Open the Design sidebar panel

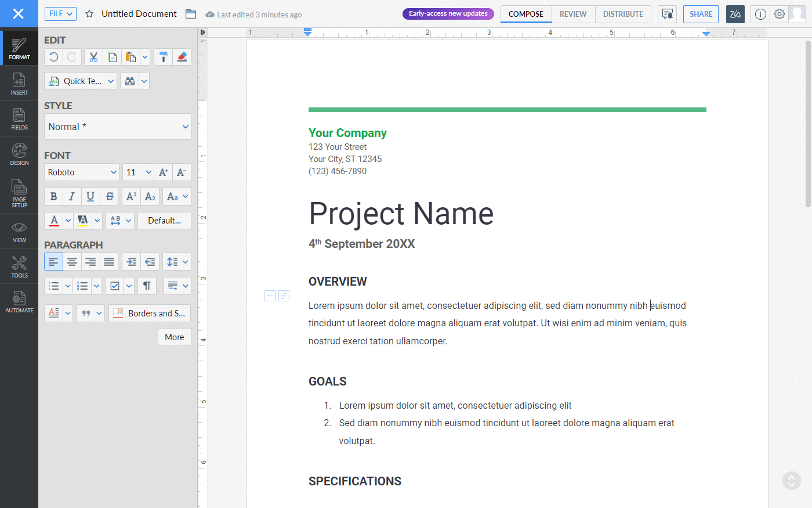coord(19,154)
